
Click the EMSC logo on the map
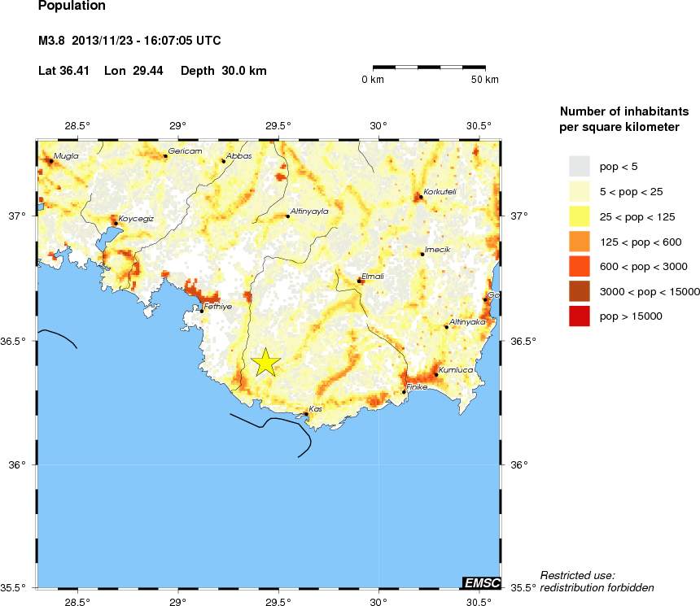pos(481,582)
